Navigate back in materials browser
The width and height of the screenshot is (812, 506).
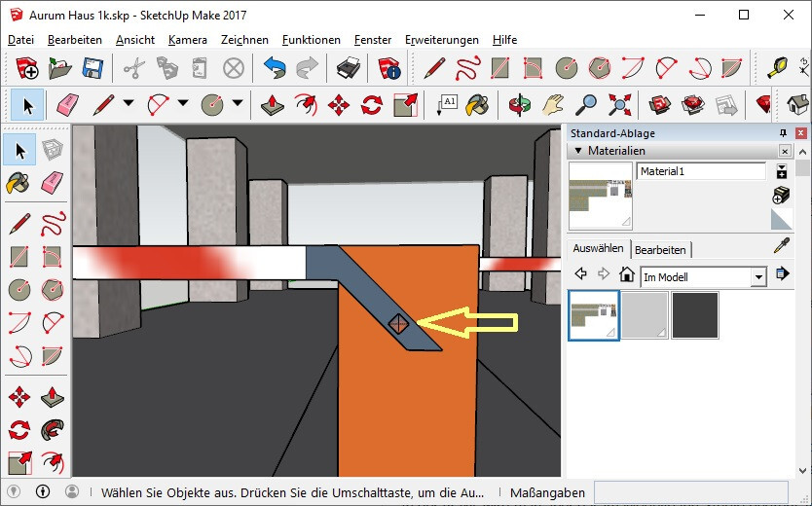click(581, 273)
